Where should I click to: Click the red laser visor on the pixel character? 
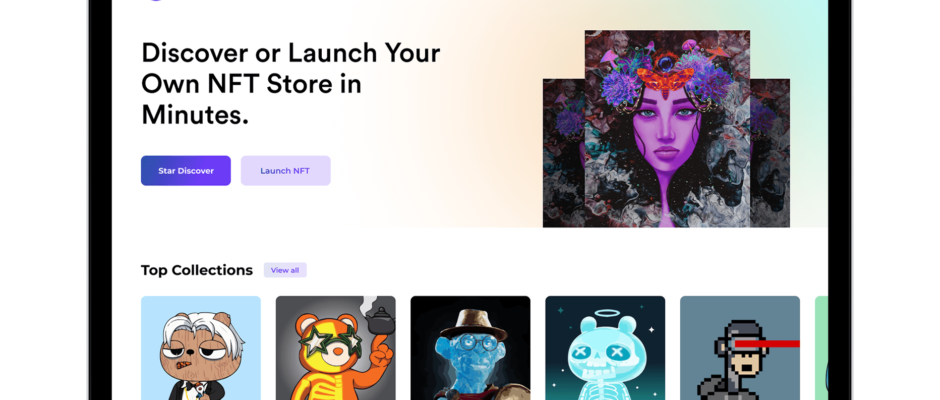click(767, 344)
